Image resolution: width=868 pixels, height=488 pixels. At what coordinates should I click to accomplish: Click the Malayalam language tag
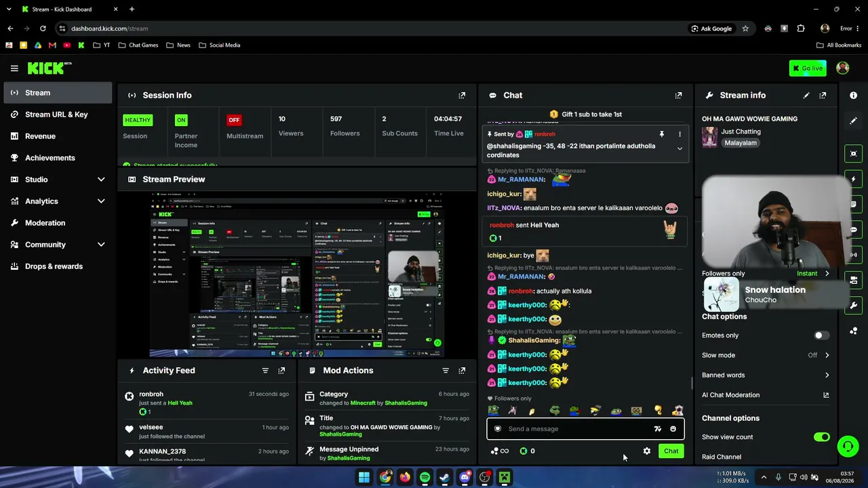(x=739, y=143)
